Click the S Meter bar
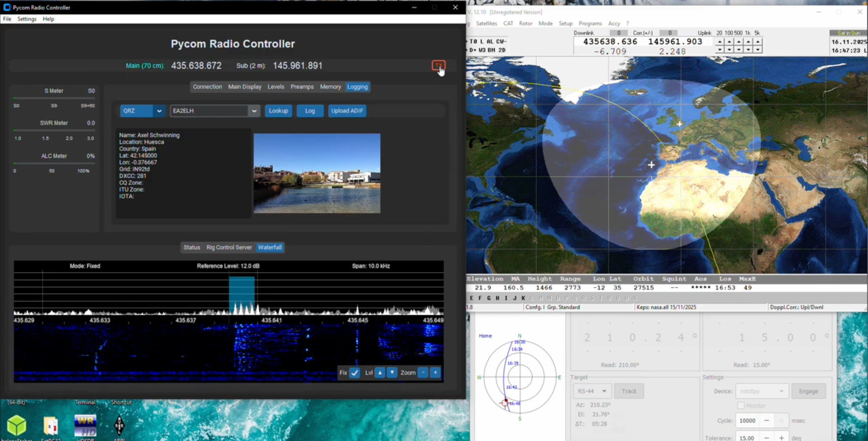Screen dimensions: 868x441 click(54, 98)
